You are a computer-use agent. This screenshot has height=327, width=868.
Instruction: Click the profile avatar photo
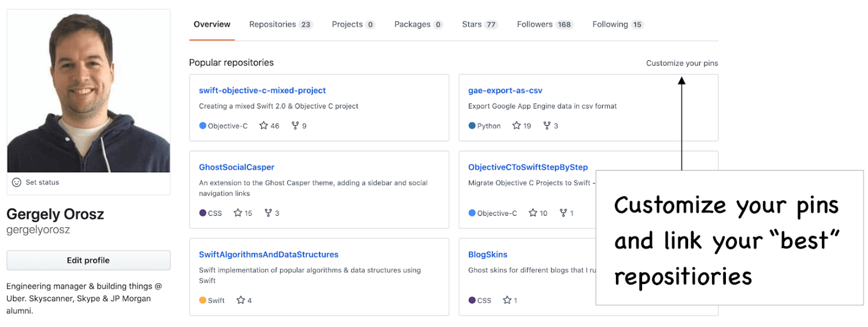coord(88,91)
